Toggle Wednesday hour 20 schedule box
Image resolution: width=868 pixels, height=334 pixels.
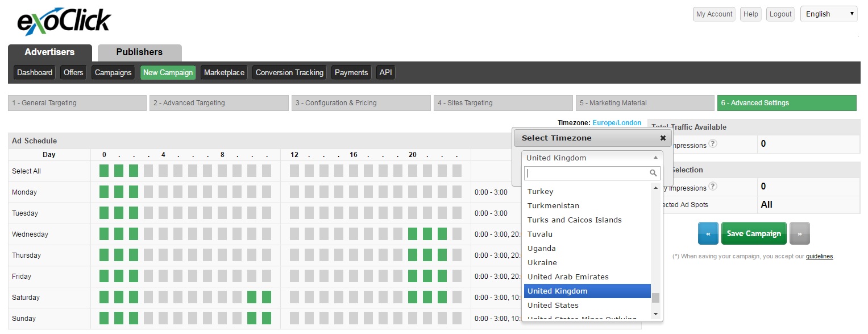[x=413, y=234]
